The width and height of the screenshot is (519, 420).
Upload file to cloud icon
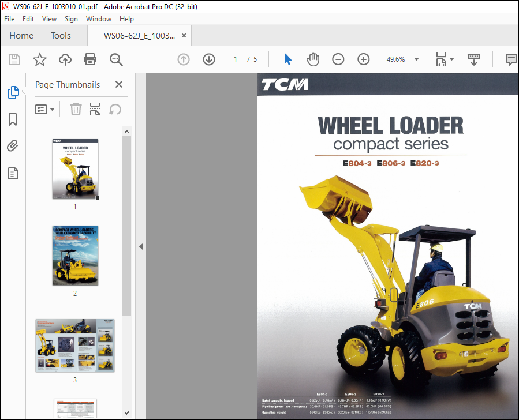coord(65,59)
